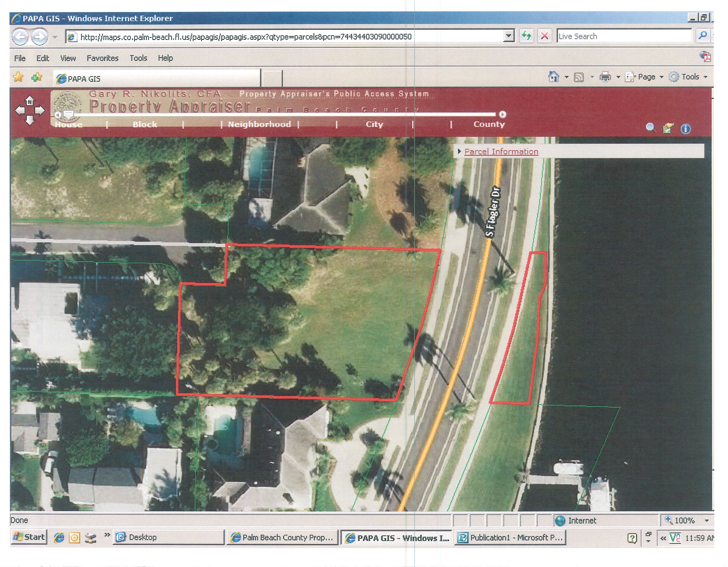Expand the Parcel Information panel
728x567 pixels.
(501, 151)
